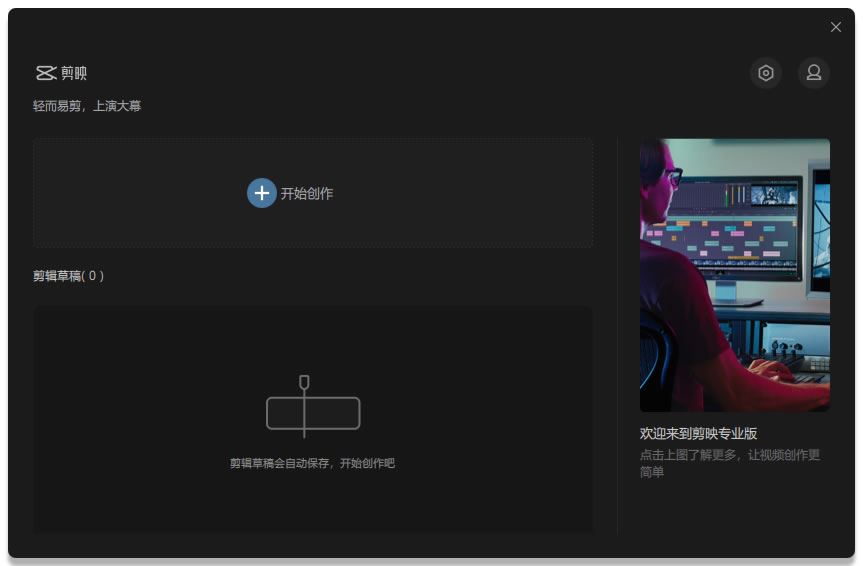Click the 轻而易剪，上演大幕 slogan text

coord(87,106)
